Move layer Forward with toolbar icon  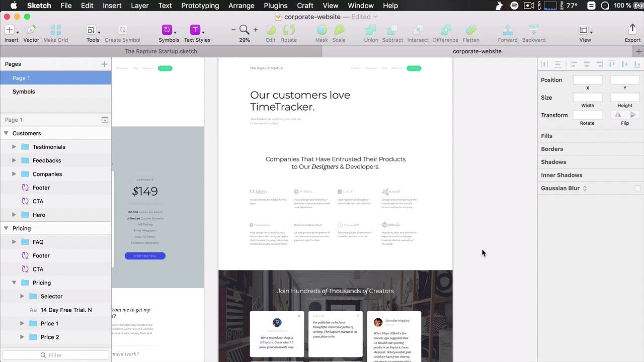508,30
